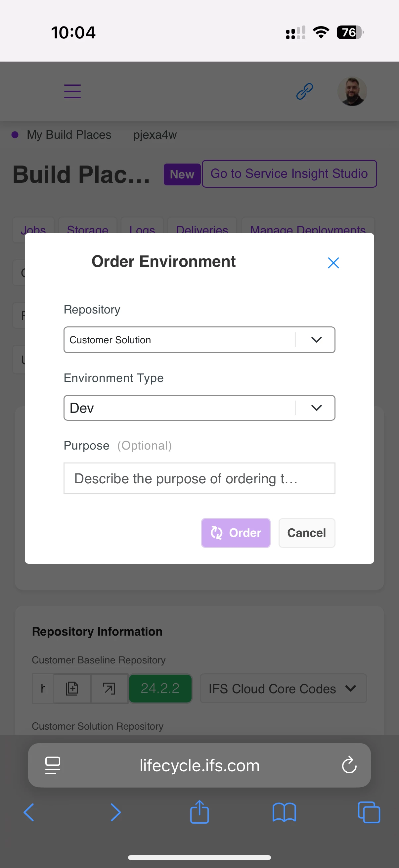
Task: Open baseline repository in external link icon
Action: (109, 688)
